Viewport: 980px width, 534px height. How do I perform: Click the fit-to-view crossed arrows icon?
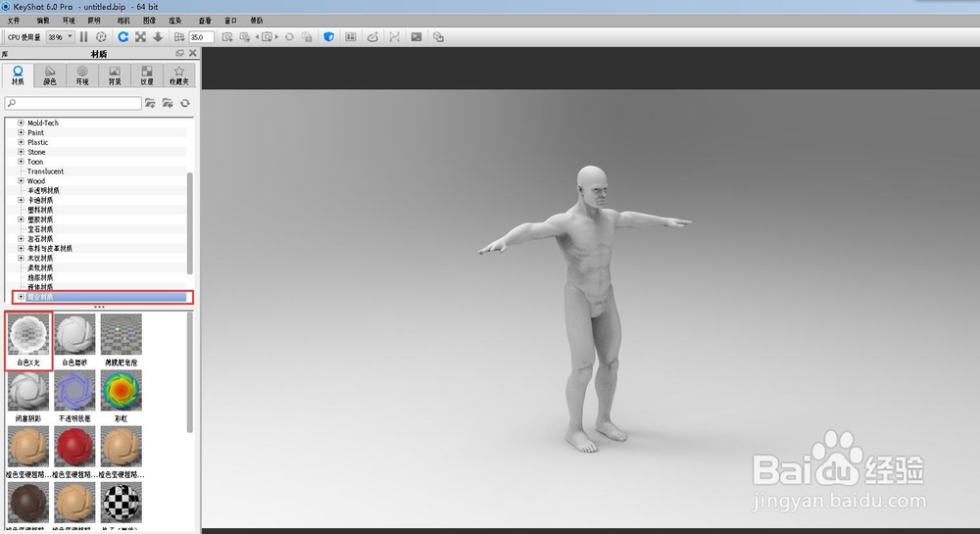click(x=140, y=37)
